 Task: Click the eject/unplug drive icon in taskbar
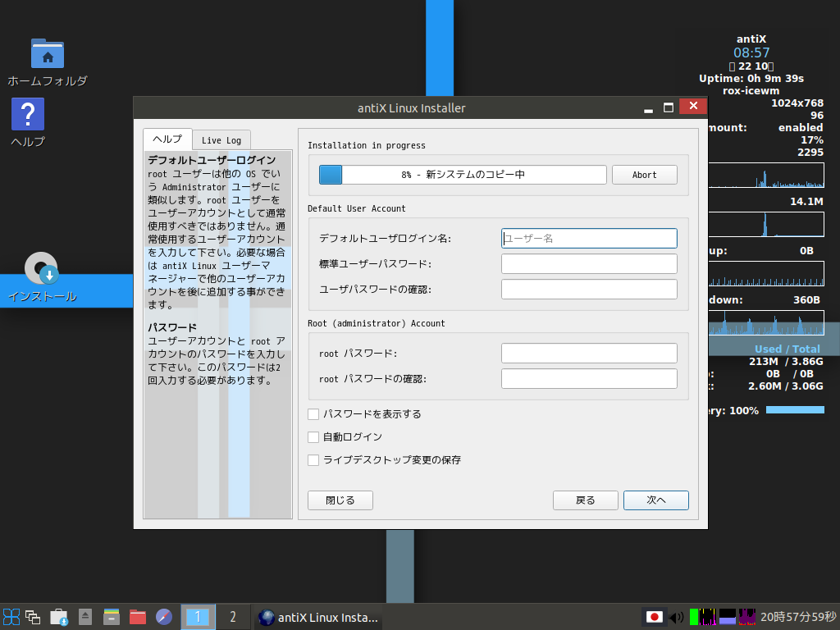pos(85,617)
